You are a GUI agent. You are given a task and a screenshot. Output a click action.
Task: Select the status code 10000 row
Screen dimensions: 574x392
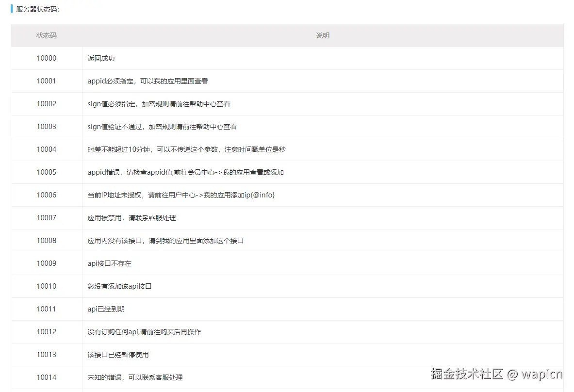tap(46, 58)
